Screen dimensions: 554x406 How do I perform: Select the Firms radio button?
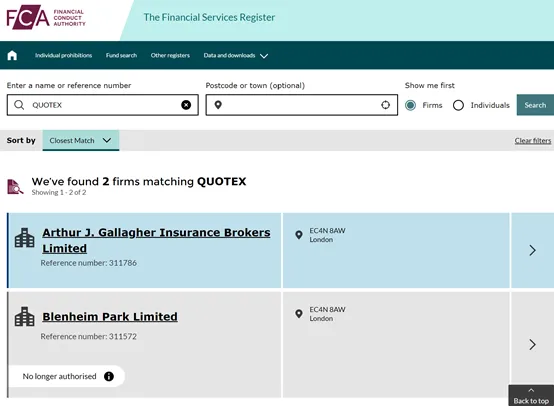coord(410,105)
